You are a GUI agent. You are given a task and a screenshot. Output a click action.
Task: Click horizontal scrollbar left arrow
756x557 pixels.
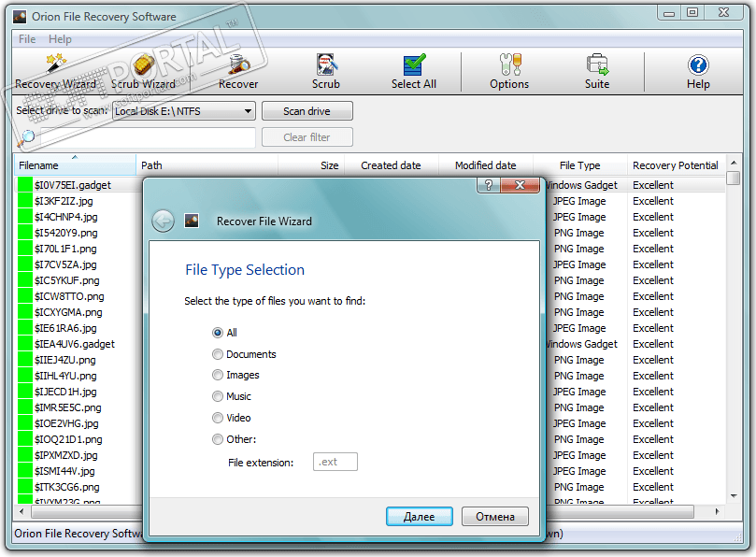click(21, 511)
